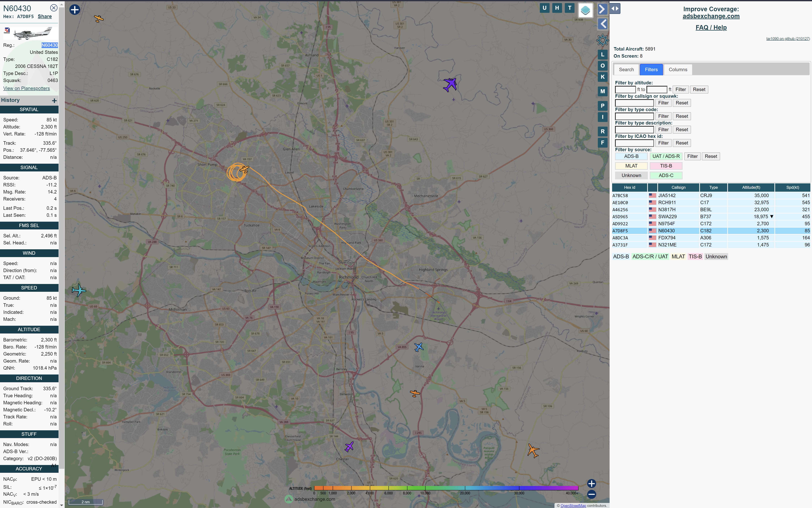Switch to the Search tab
812x508 pixels.
coord(626,70)
